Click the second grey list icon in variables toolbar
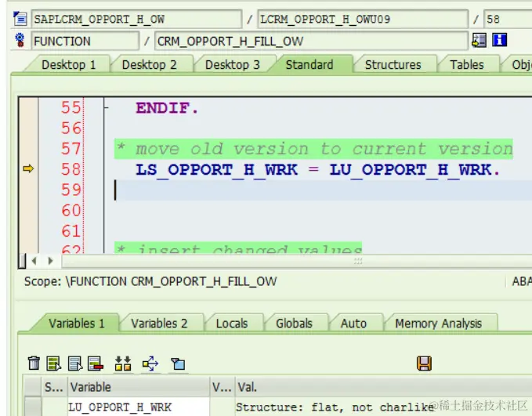 point(75,364)
